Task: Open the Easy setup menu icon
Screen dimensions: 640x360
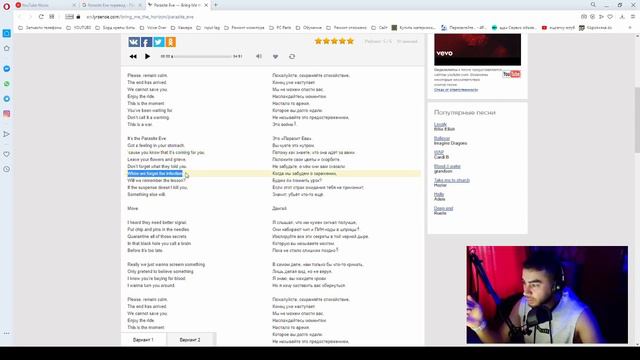Action: pyautogui.click(x=633, y=17)
